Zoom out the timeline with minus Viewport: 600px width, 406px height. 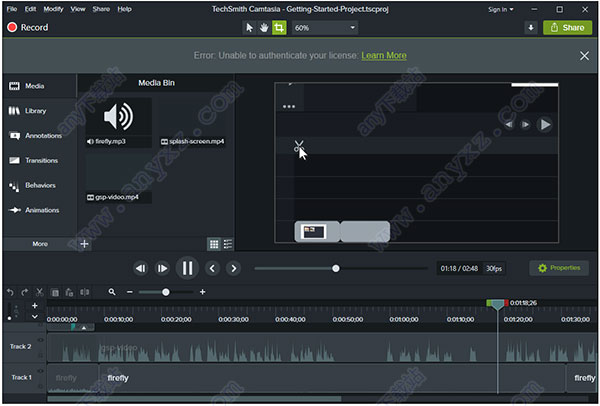[x=130, y=292]
